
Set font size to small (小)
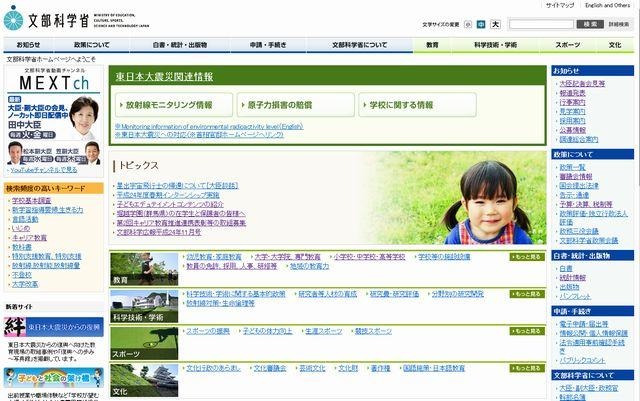click(468, 25)
